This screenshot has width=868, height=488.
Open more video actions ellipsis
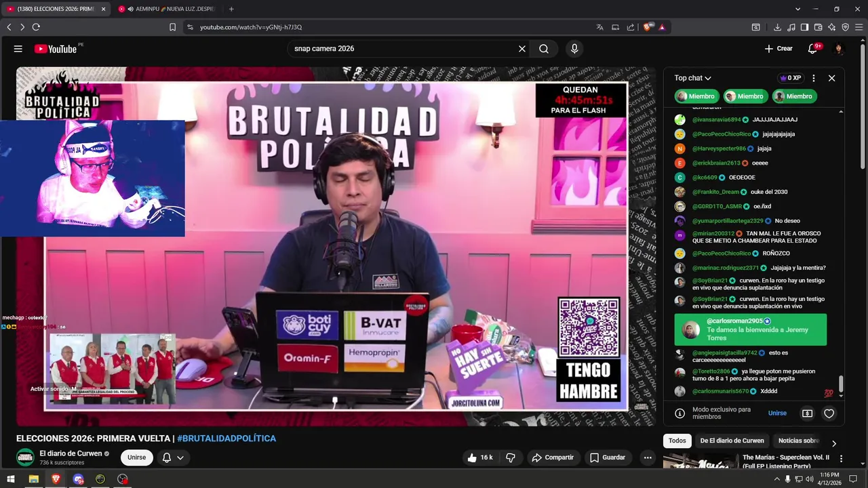(x=648, y=457)
